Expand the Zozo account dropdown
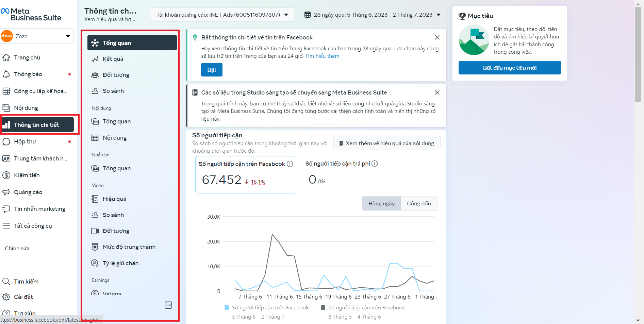The image size is (644, 324). (68, 36)
